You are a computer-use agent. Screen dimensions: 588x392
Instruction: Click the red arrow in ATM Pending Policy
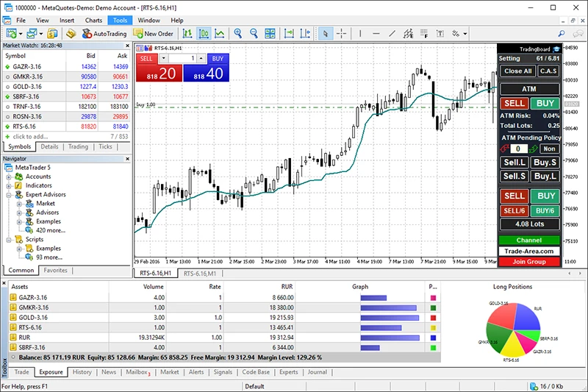click(x=505, y=149)
